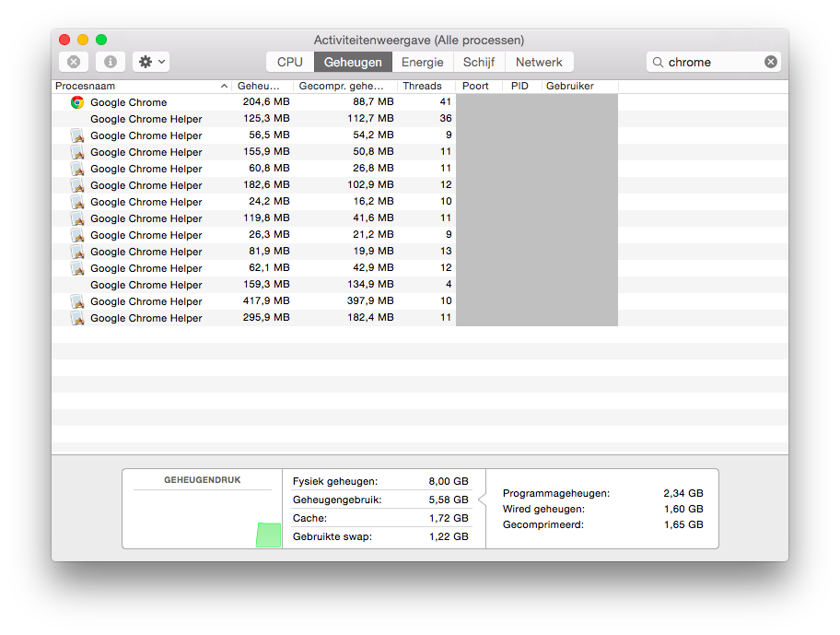This screenshot has width=840, height=635.
Task: Open the gear action menu dropdown
Action: (x=151, y=62)
